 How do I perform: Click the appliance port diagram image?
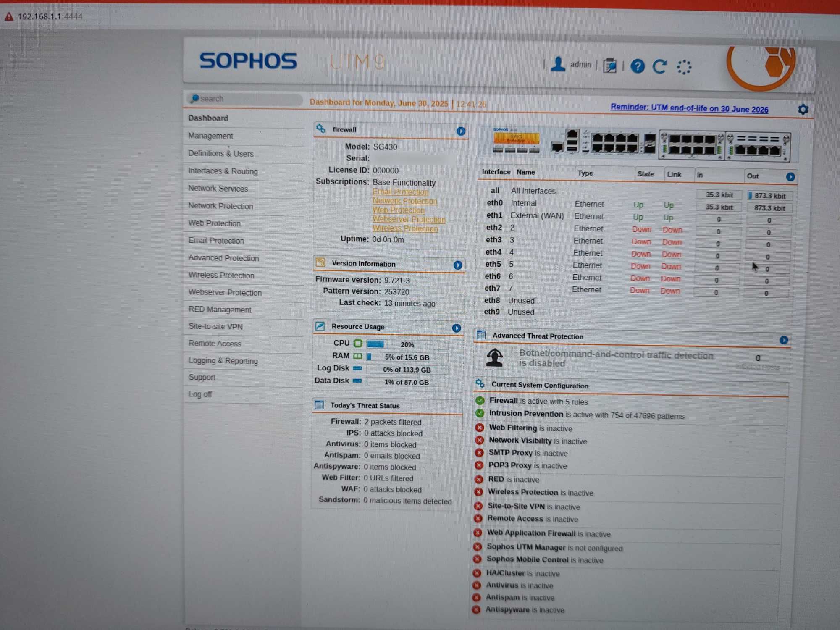[639, 144]
